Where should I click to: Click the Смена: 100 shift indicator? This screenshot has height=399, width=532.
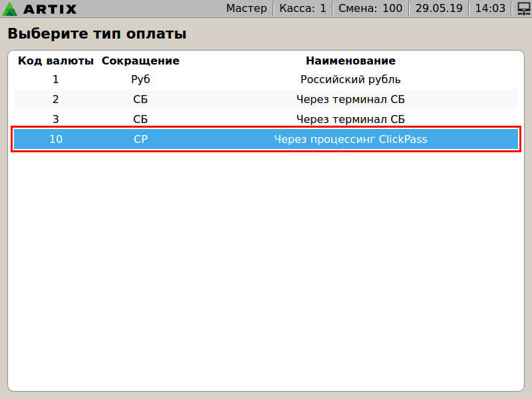pyautogui.click(x=370, y=9)
